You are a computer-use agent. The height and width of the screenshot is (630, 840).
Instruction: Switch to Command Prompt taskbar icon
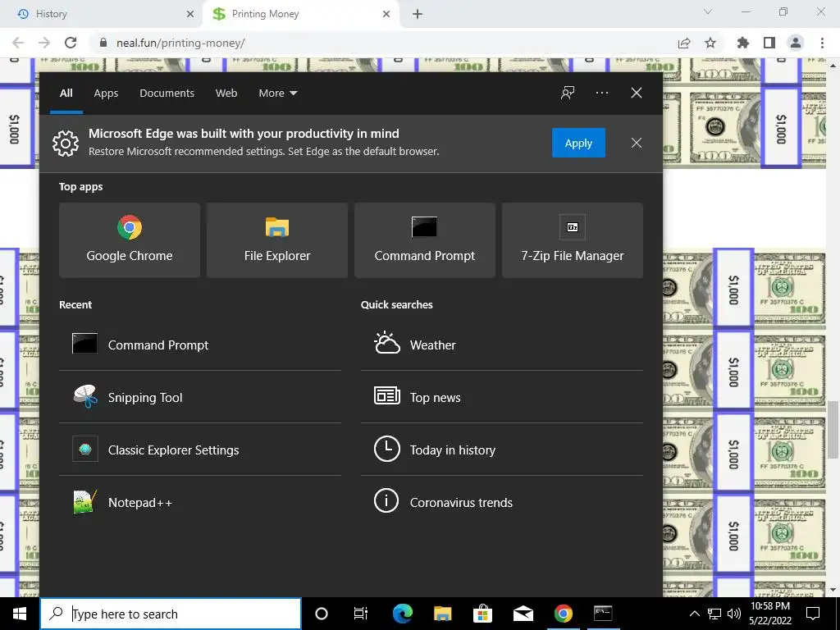[x=603, y=614]
